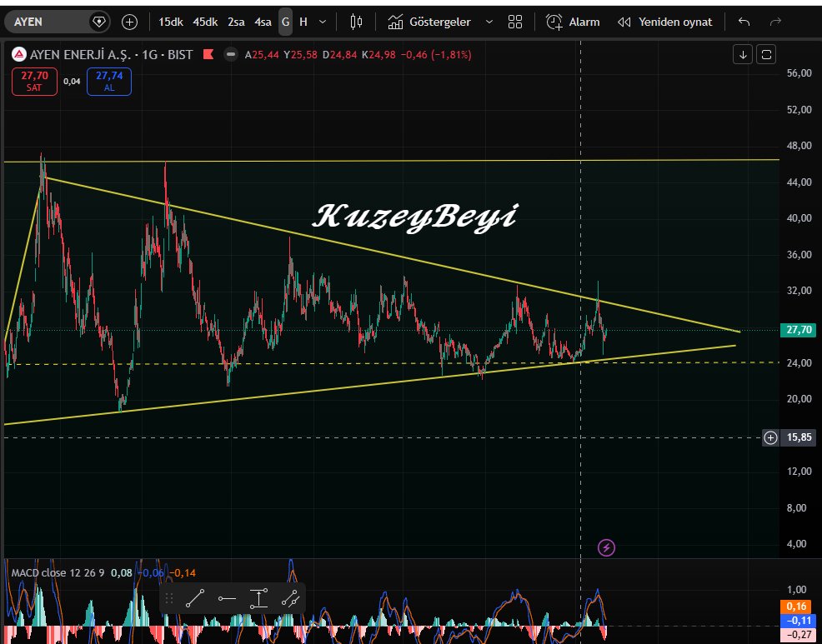Open the multi-chart layout grid icon

pos(514,22)
